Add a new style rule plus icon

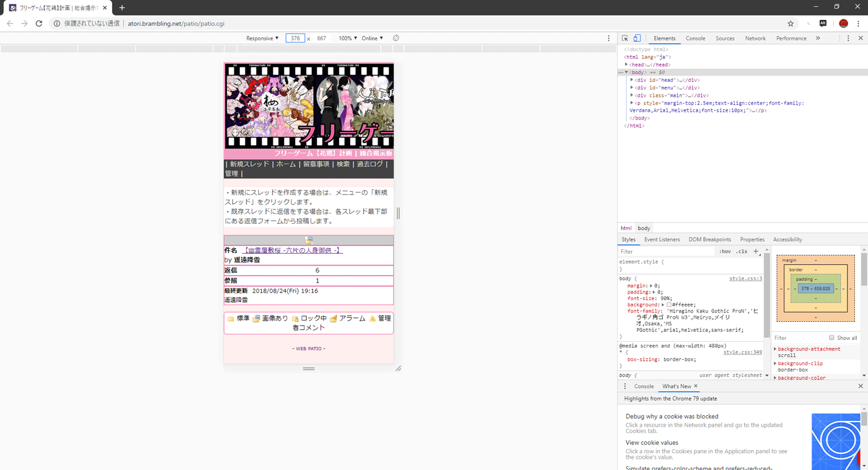point(756,252)
